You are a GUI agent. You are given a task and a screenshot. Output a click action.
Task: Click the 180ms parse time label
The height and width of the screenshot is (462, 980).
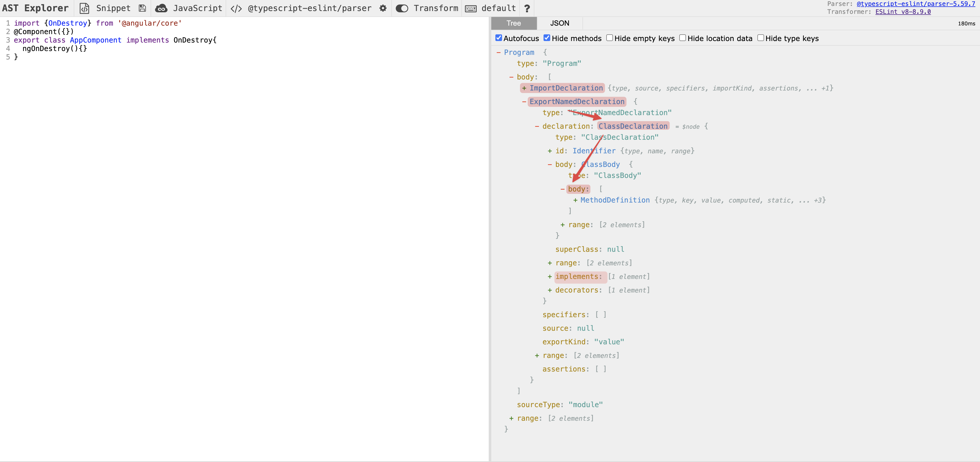[x=966, y=24]
